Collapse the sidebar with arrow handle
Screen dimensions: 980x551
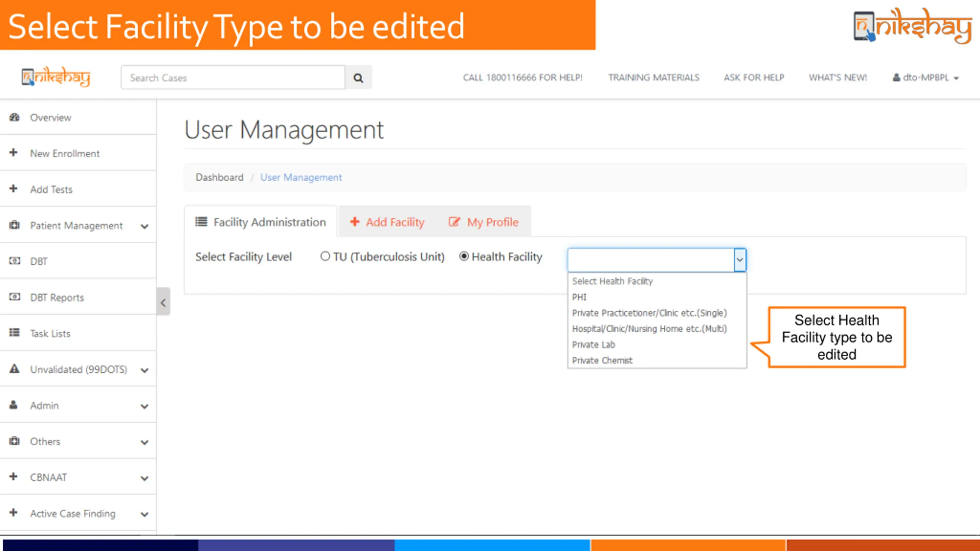(x=163, y=302)
